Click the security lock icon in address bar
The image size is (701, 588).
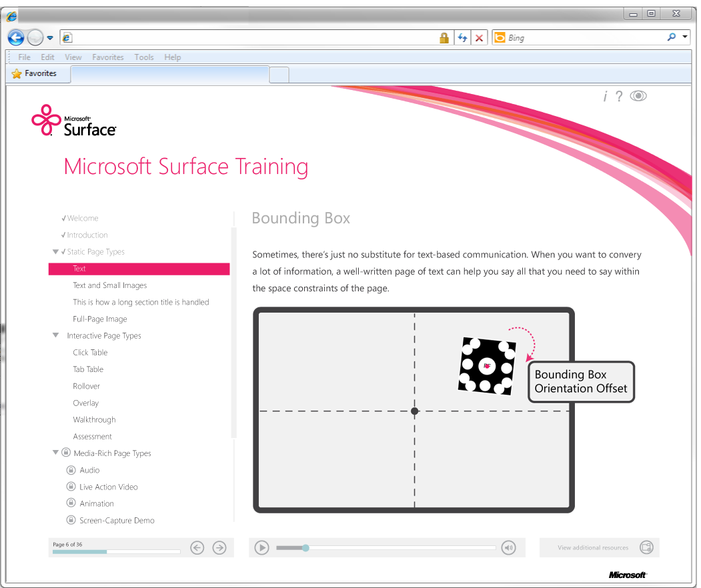444,38
